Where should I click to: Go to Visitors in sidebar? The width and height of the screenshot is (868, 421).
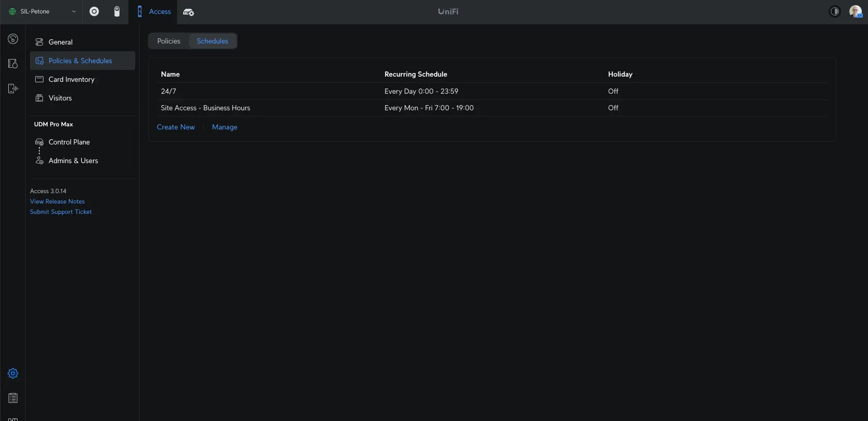tap(60, 98)
